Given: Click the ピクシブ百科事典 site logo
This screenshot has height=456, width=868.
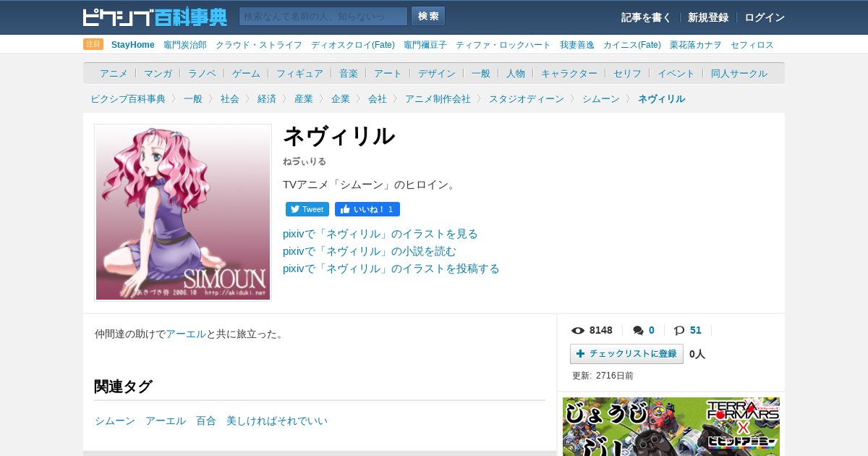Looking at the screenshot, I should click(x=155, y=17).
